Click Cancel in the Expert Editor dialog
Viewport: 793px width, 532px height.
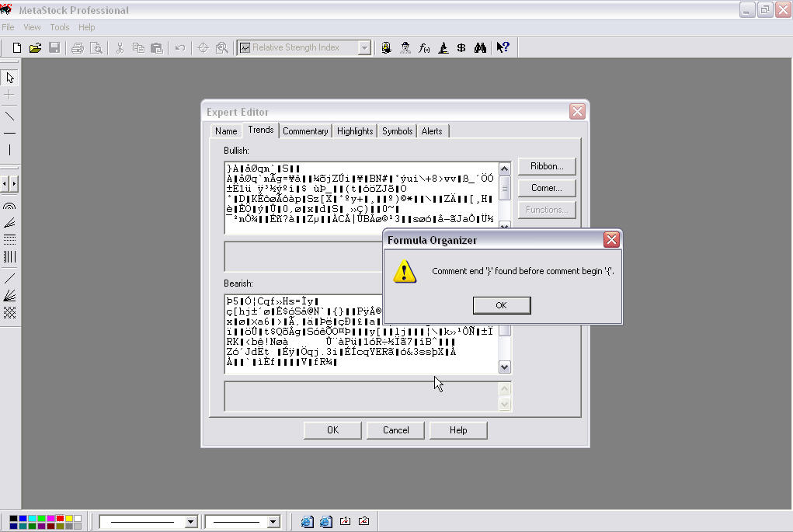coord(395,430)
